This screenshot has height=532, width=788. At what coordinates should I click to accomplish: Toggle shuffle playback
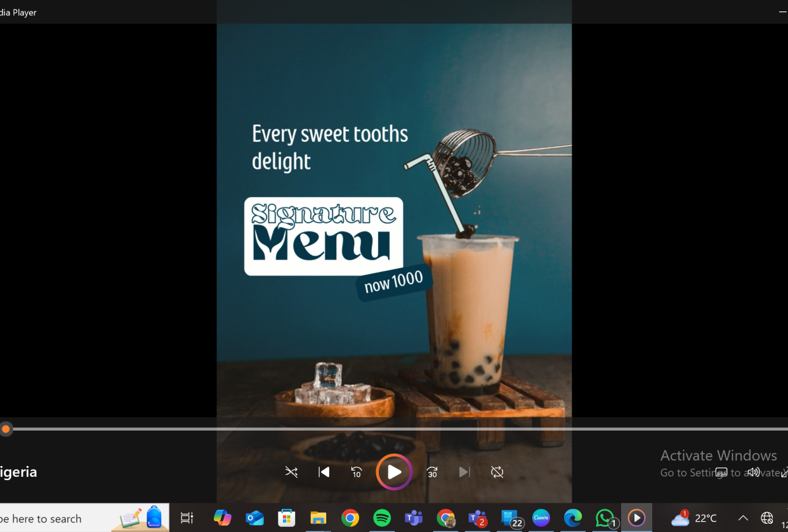[291, 472]
